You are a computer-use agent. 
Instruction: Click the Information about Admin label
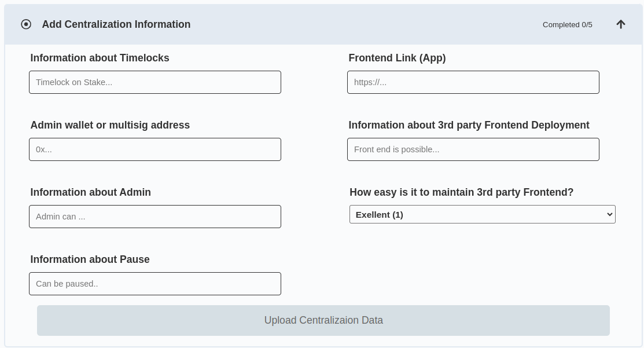[x=91, y=192]
